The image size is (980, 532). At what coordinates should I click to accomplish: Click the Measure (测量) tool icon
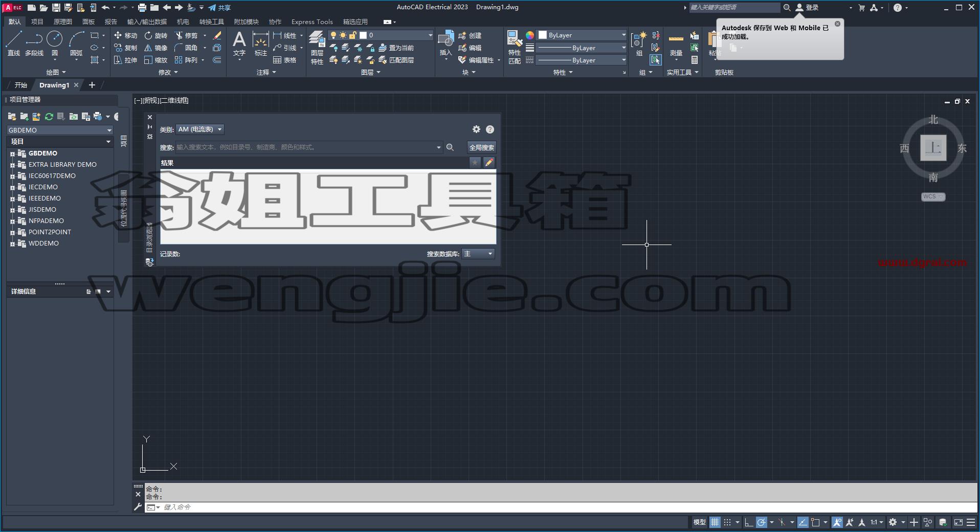(x=676, y=43)
